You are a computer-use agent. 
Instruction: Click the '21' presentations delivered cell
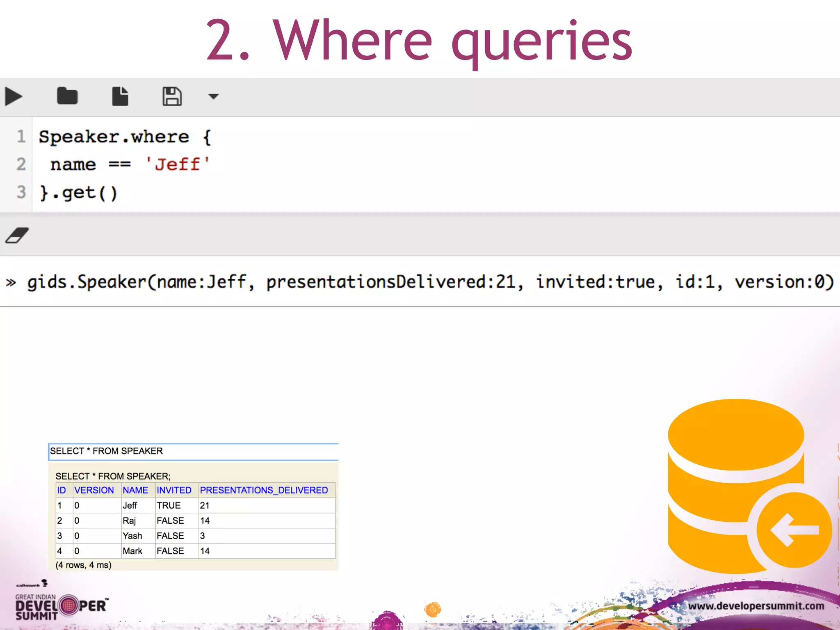coord(267,505)
